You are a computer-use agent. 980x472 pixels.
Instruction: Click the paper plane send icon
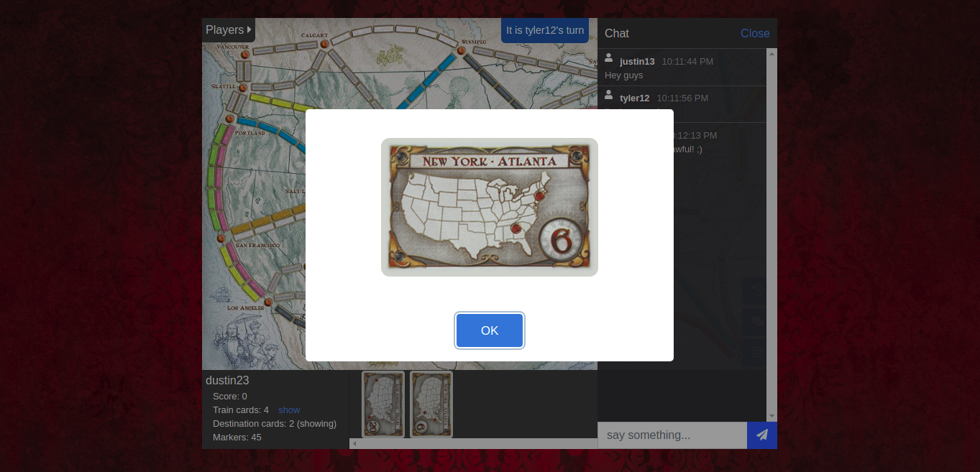pos(761,435)
